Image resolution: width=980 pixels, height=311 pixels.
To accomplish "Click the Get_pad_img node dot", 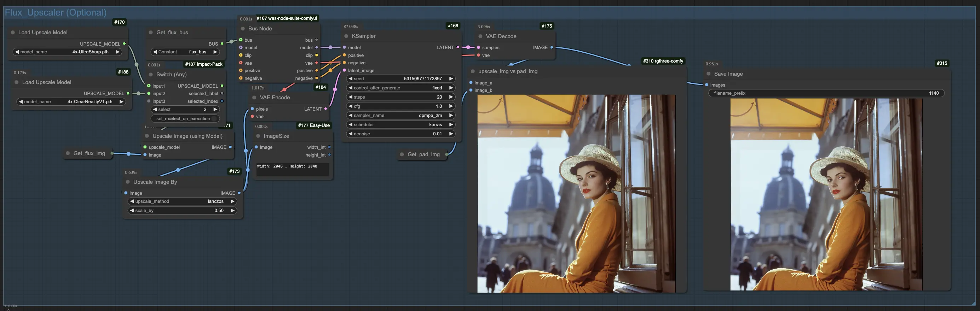I will [x=402, y=154].
